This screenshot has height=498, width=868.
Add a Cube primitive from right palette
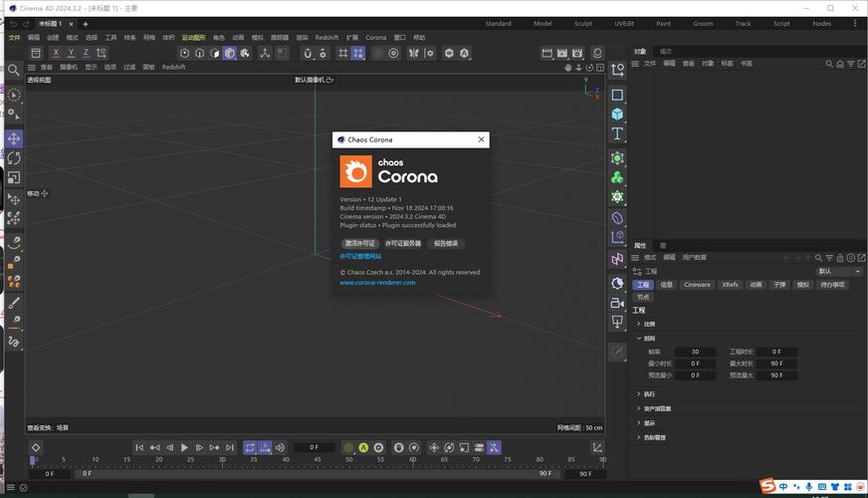tap(617, 115)
